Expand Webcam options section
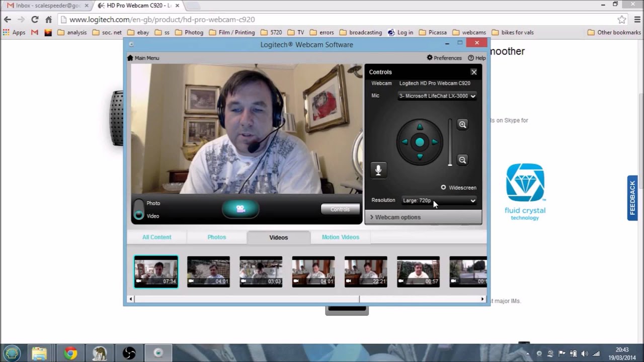Image resolution: width=644 pixels, height=362 pixels. pyautogui.click(x=423, y=217)
